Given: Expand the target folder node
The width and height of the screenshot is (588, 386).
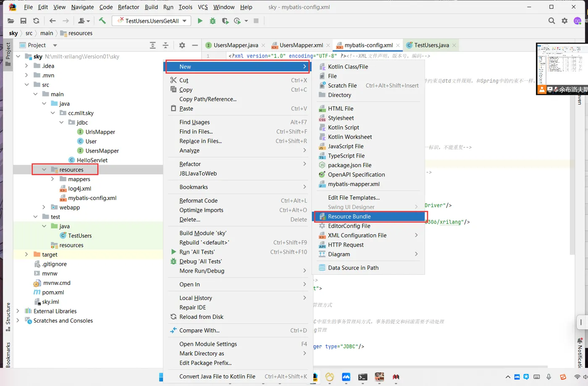Looking at the screenshot, I should click(26, 254).
